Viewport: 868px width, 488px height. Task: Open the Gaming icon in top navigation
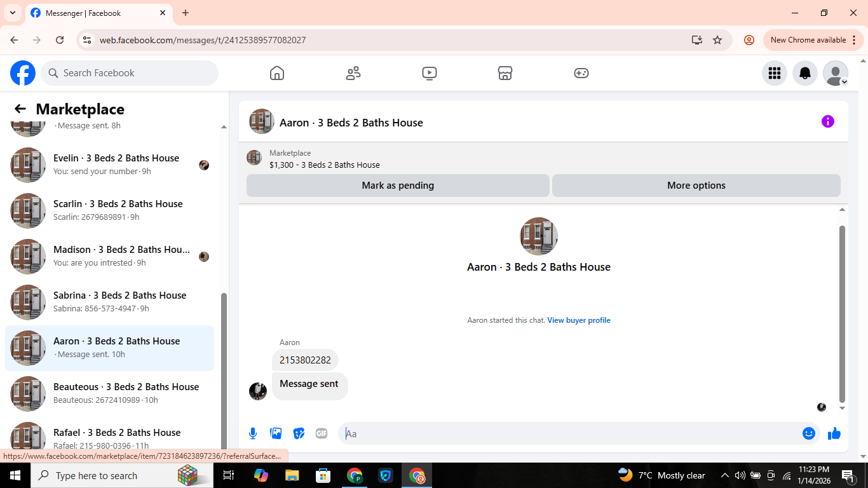[x=581, y=73]
